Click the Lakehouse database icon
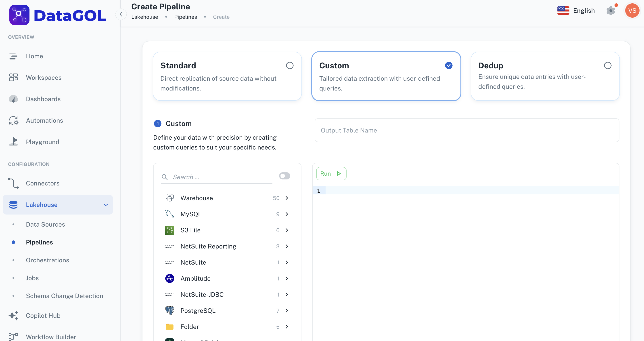Screen dimensions: 644x341 click(x=13, y=205)
